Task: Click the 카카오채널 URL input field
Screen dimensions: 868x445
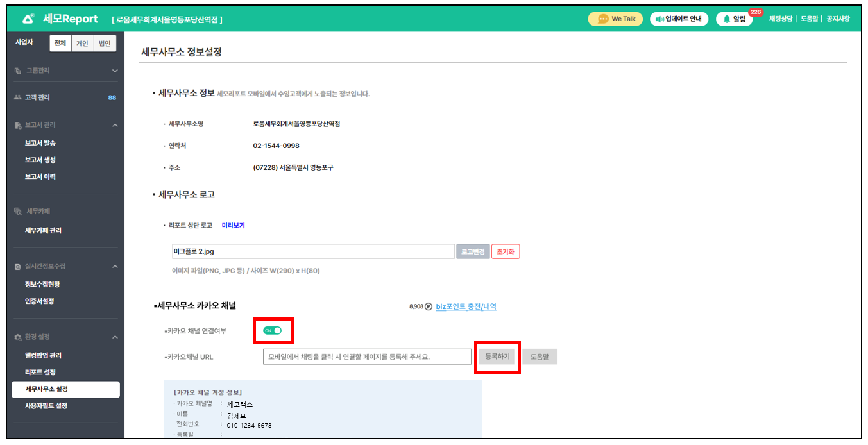Action: 367,357
